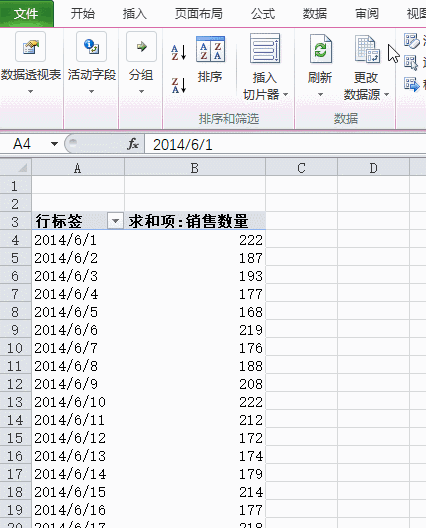The width and height of the screenshot is (426, 528).
Task: Select the value 208 cell
Action: pyautogui.click(x=195, y=384)
